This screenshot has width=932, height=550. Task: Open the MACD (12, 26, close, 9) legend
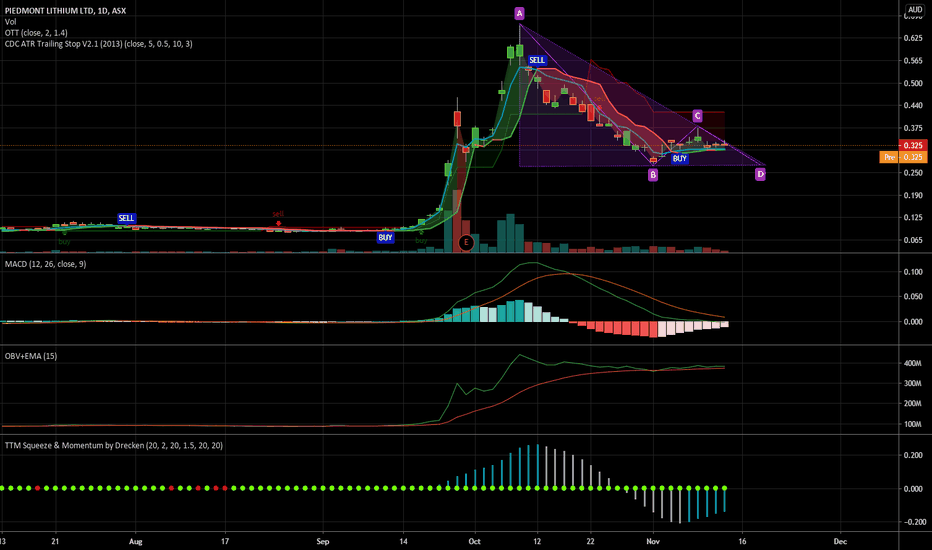(x=46, y=263)
